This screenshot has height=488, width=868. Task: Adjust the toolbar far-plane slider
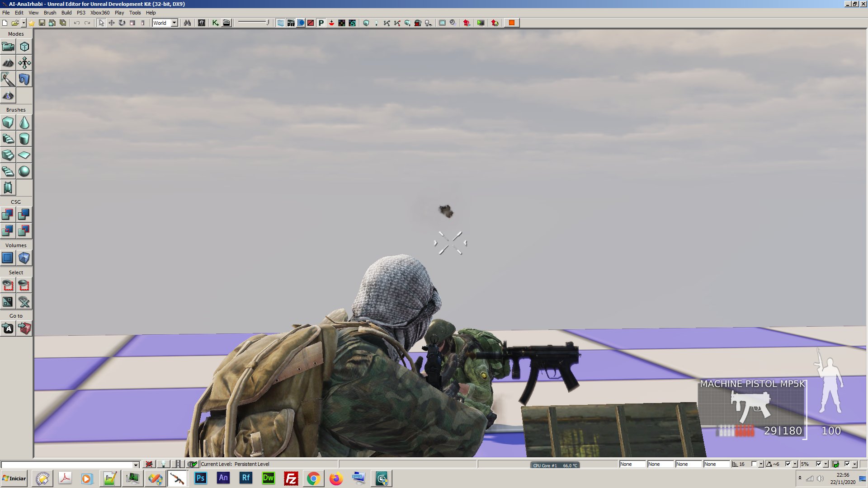tap(254, 23)
